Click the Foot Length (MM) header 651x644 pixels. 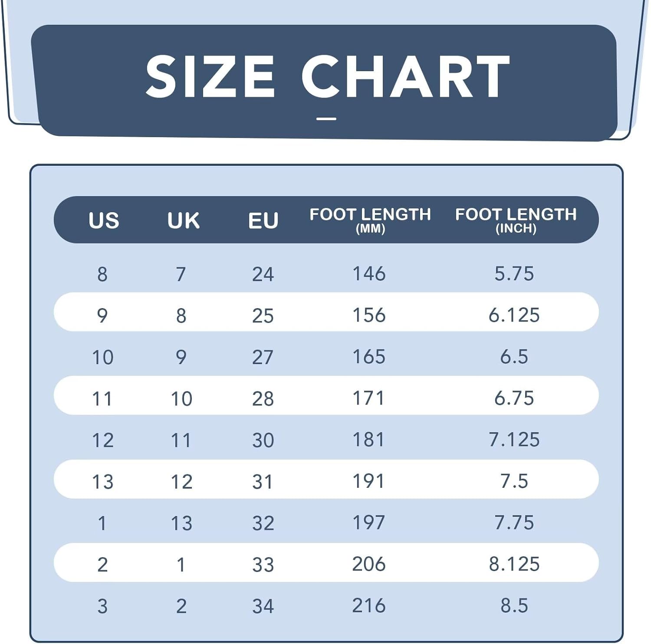370,220
